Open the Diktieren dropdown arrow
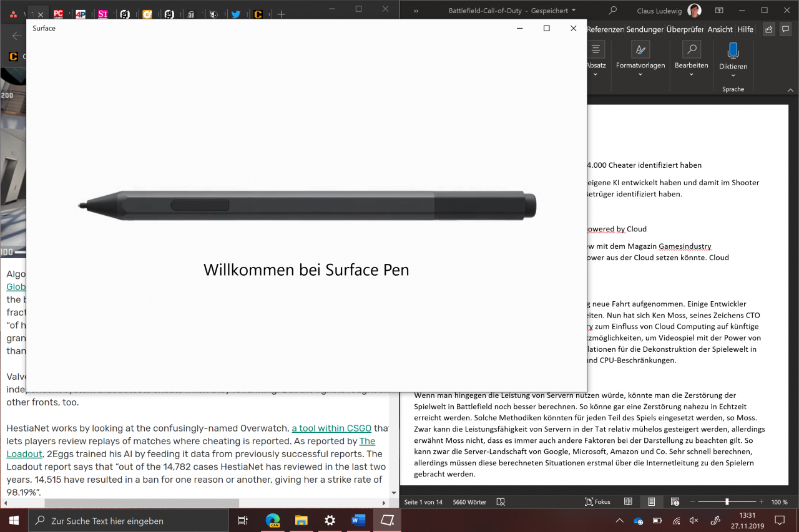 pyautogui.click(x=733, y=74)
